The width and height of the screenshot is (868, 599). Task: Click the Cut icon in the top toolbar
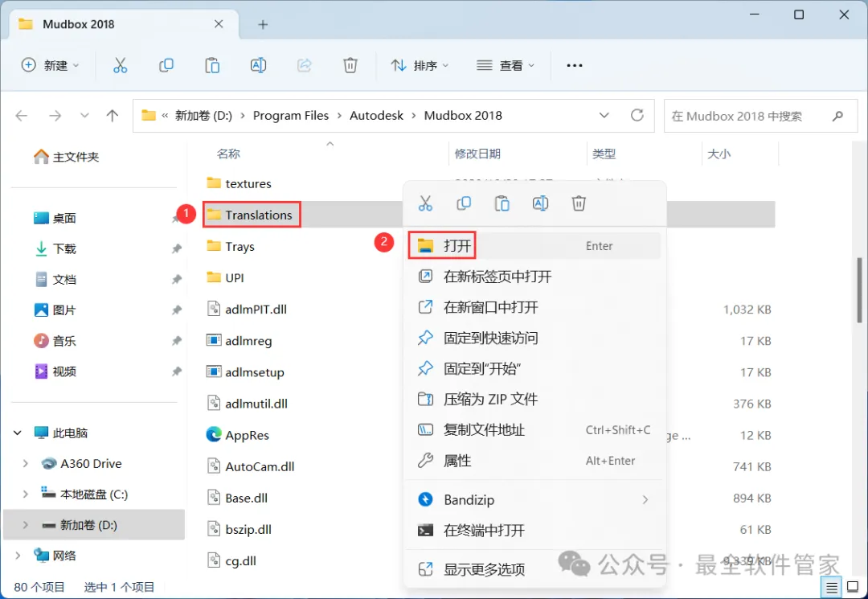pos(120,65)
